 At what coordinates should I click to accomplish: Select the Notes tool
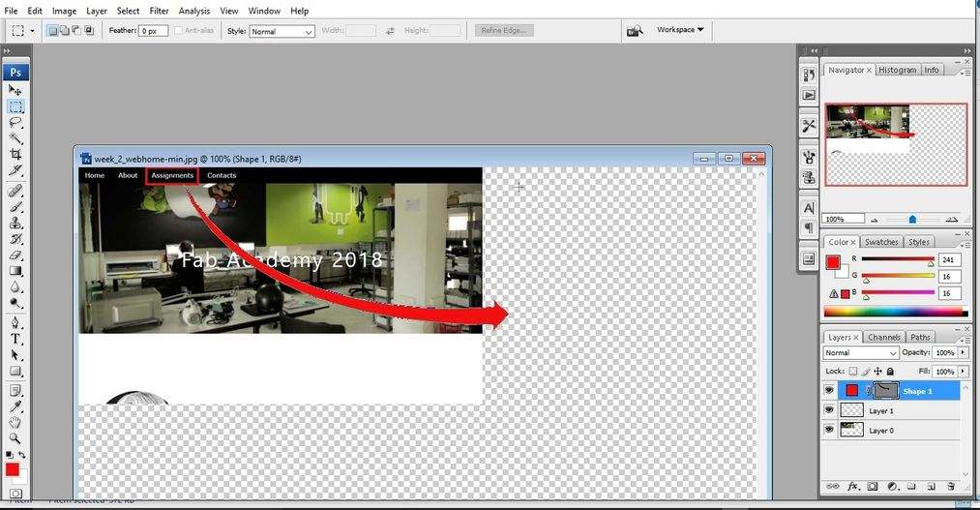[x=15, y=391]
